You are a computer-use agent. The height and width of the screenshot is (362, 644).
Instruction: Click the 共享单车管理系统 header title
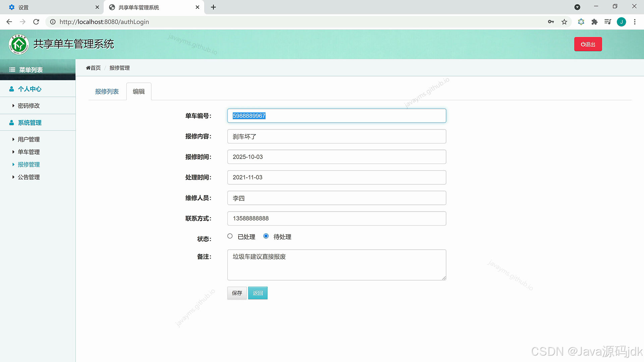point(73,44)
